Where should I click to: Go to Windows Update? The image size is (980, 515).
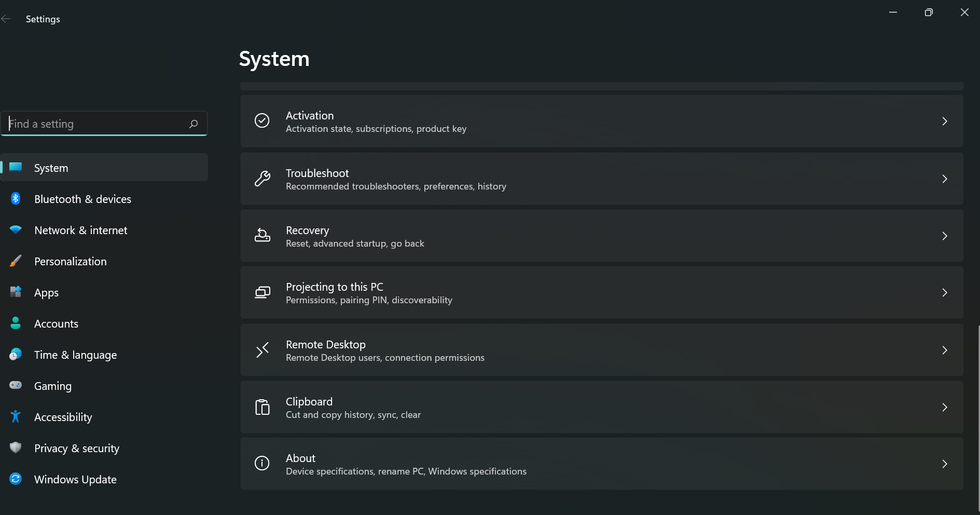(x=104, y=479)
